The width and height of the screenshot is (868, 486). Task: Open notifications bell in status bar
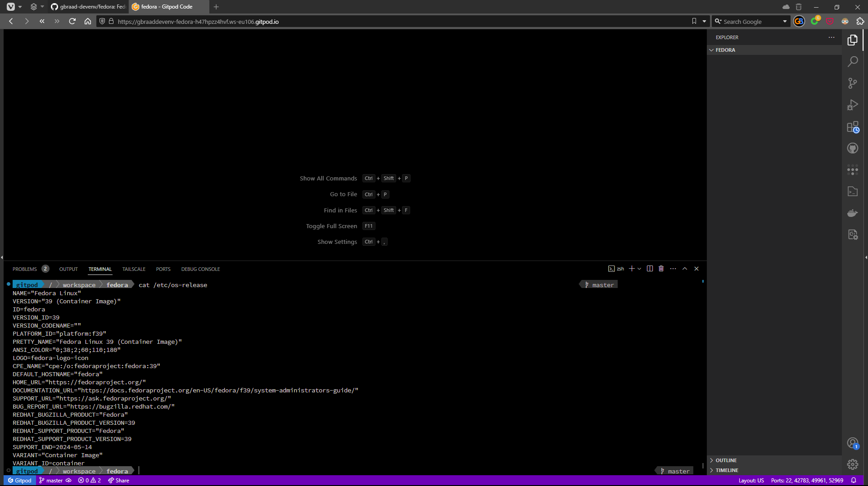[853, 481]
